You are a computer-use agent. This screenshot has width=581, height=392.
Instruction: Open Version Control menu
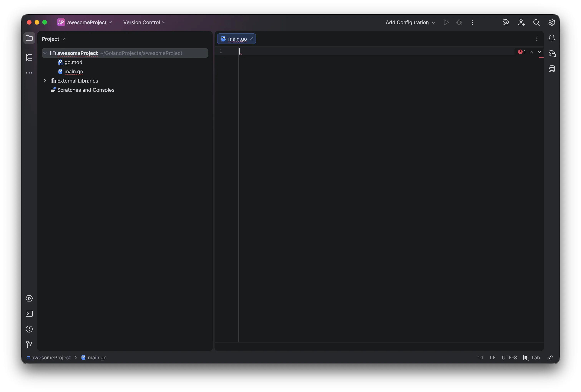pyautogui.click(x=144, y=22)
